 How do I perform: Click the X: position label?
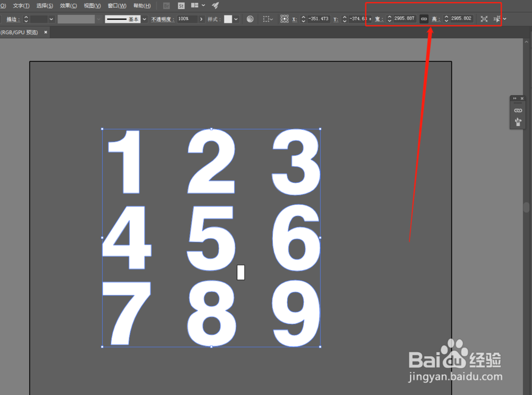pyautogui.click(x=295, y=19)
